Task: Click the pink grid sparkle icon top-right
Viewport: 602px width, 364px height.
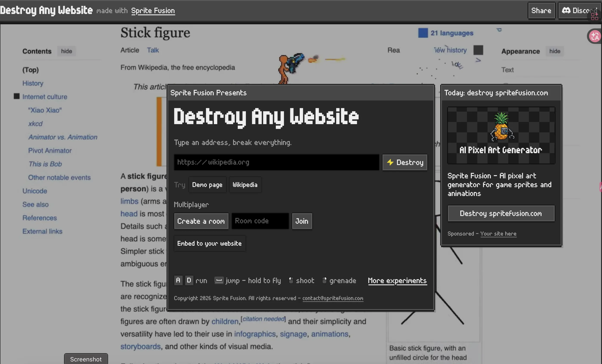Action: (595, 16)
